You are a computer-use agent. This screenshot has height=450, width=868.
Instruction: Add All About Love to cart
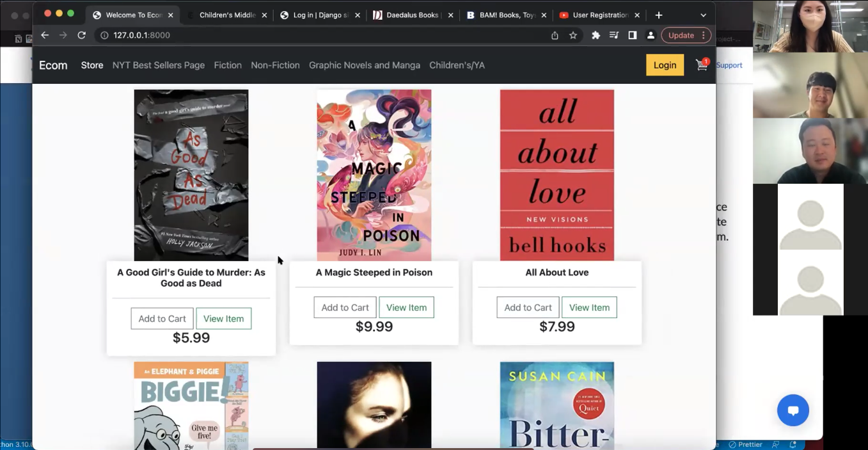pyautogui.click(x=528, y=307)
